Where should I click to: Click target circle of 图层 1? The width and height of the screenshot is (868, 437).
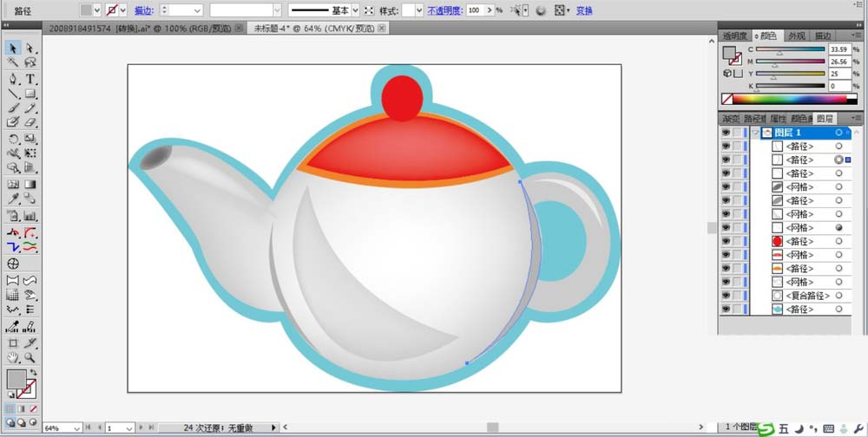839,133
